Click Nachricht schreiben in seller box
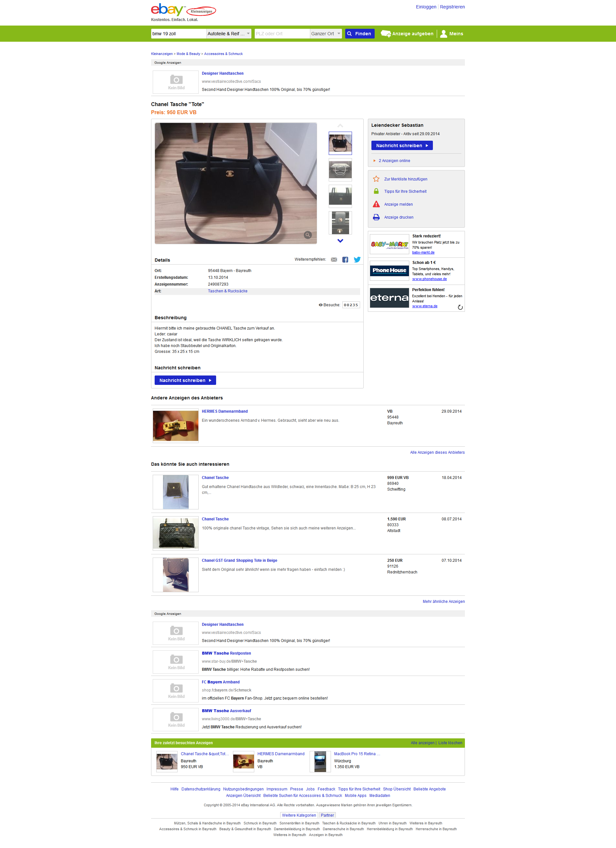The image size is (616, 848). 402,146
